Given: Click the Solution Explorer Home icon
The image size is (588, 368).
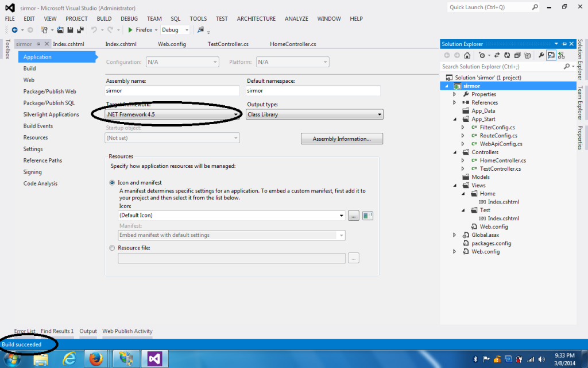Looking at the screenshot, I should [467, 56].
